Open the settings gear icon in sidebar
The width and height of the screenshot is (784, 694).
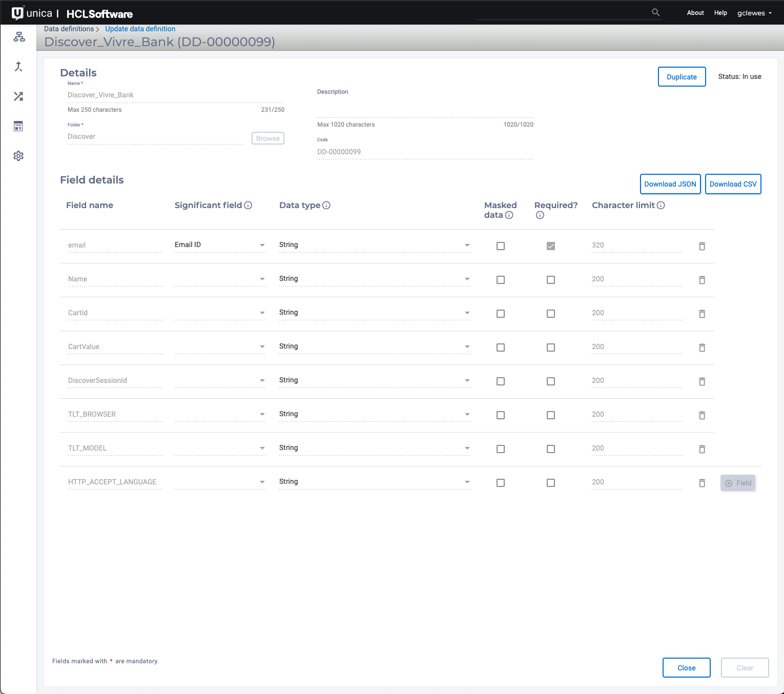pyautogui.click(x=18, y=156)
